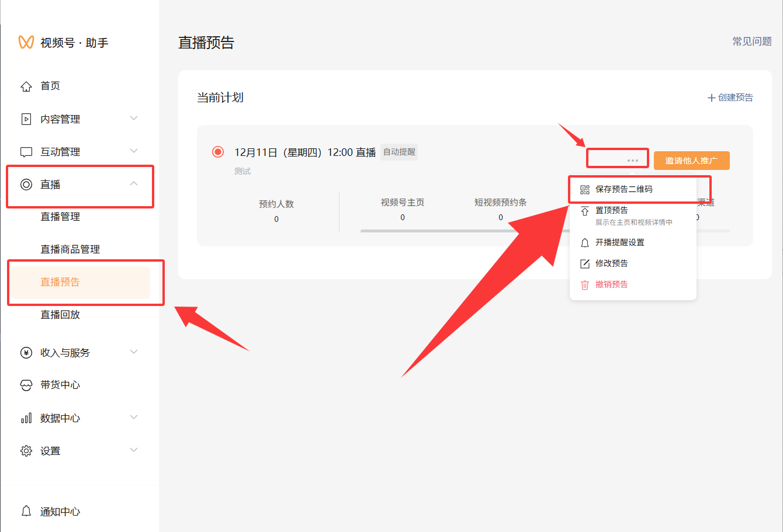Select the red radio button beside 12月11日 broadcast
This screenshot has height=532, width=783.
click(218, 152)
